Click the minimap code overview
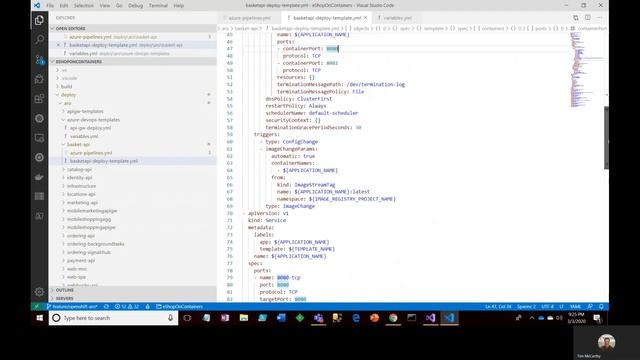 pyautogui.click(x=587, y=69)
